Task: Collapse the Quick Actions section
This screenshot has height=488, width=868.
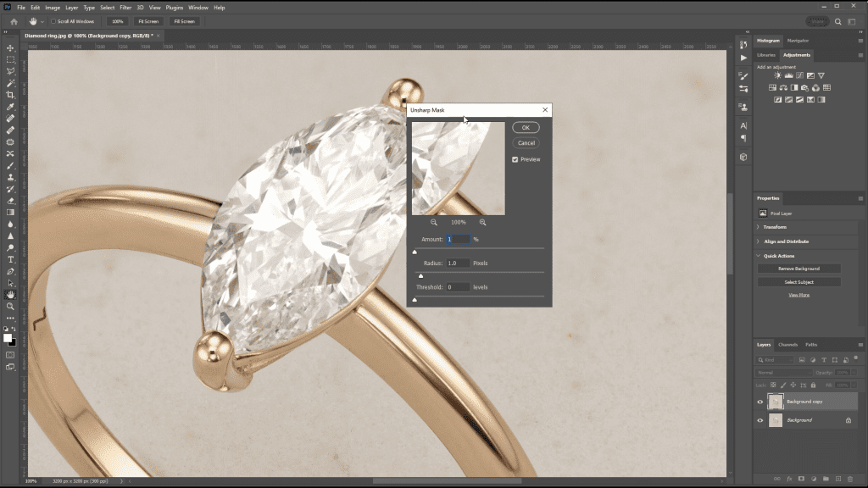Action: pyautogui.click(x=759, y=256)
